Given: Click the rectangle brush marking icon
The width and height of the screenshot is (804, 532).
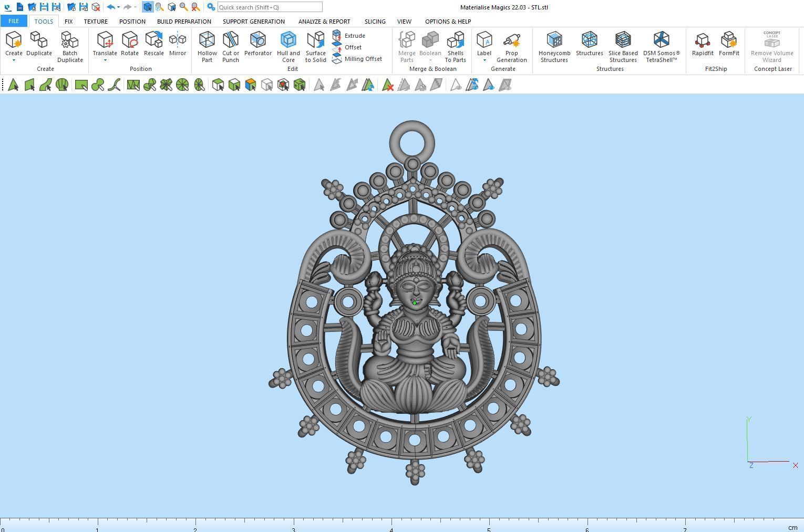Looking at the screenshot, I should [x=81, y=85].
